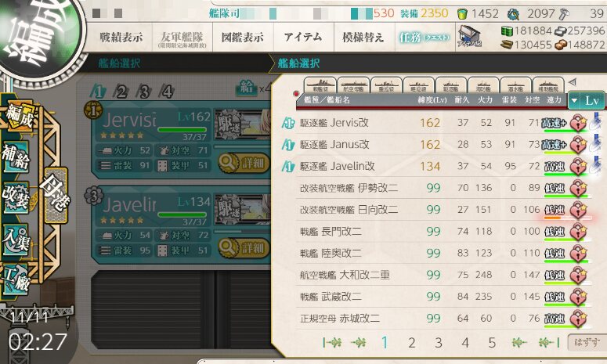Viewport: 607px width, 364px height.
Task: Open the 入渠 docking sidebar icon
Action: coord(16,240)
